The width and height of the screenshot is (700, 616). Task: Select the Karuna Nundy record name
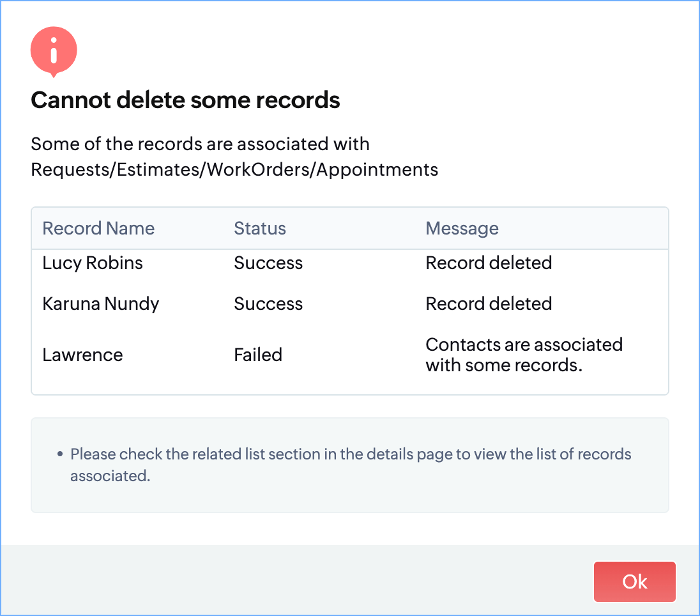point(101,304)
